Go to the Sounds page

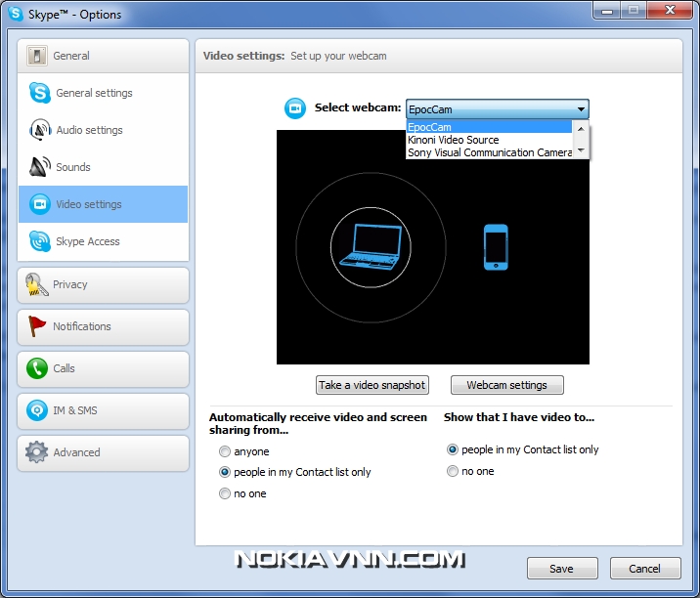tap(103, 167)
